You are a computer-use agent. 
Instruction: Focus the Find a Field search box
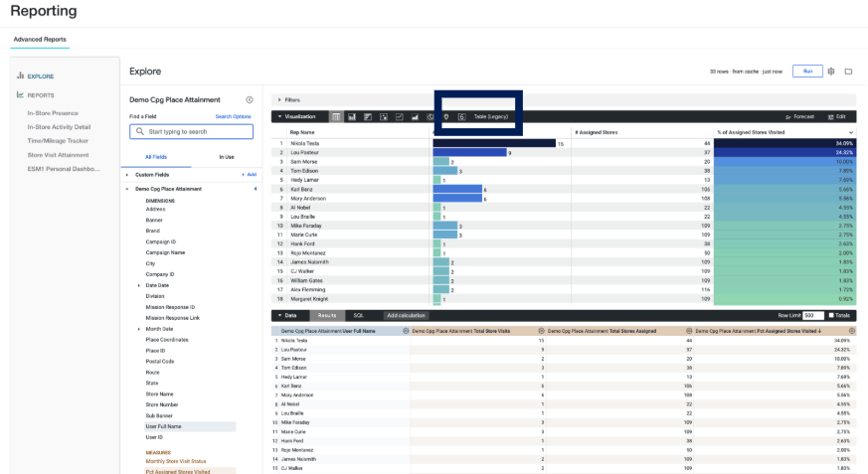tap(192, 131)
